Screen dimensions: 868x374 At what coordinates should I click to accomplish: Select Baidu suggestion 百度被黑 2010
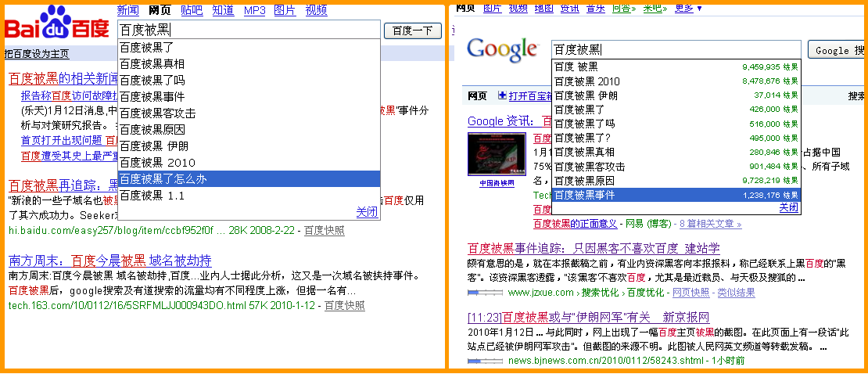click(249, 162)
